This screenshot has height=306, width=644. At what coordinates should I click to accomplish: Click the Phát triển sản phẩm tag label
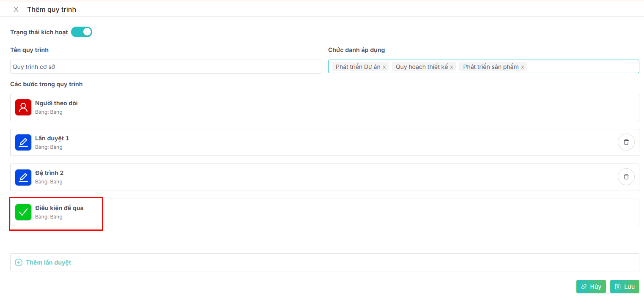[491, 67]
